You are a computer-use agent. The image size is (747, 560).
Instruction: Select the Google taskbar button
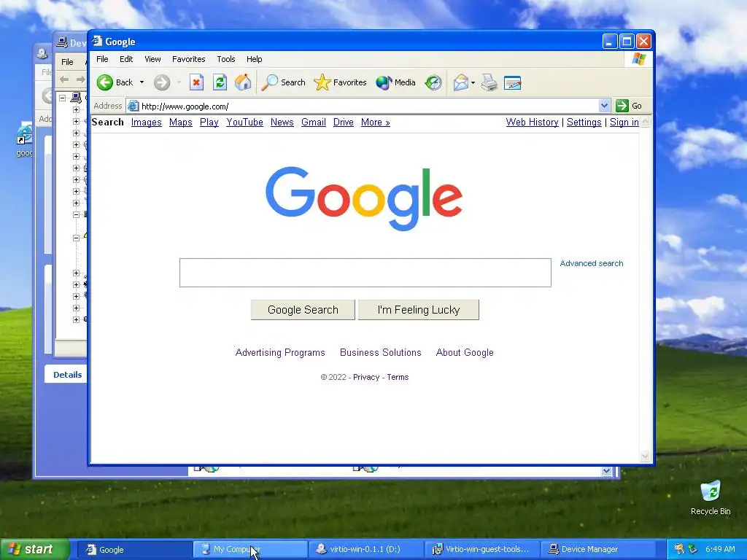(x=134, y=550)
